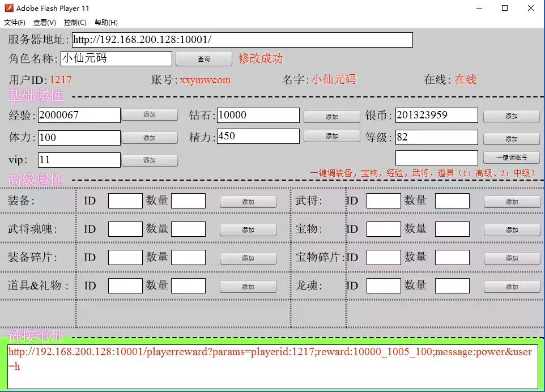This screenshot has height=392, width=545.
Task: Open the 帮助(H) menu
Action: point(106,23)
